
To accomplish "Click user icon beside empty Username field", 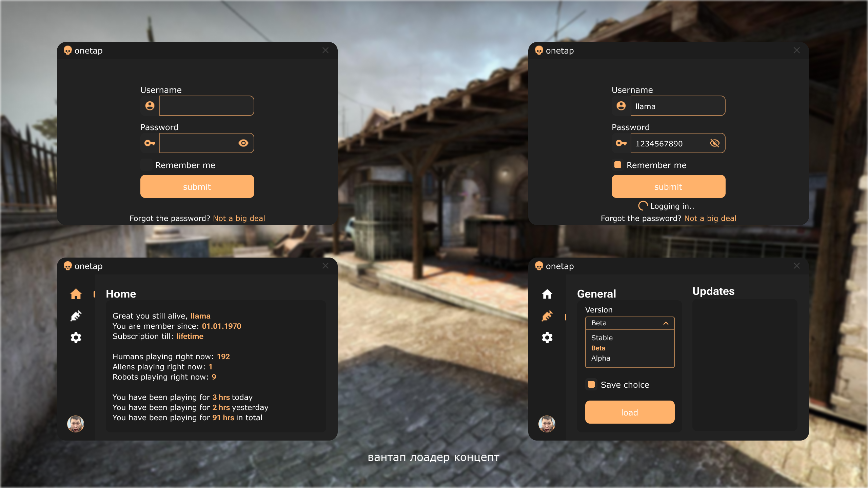I will (x=150, y=106).
